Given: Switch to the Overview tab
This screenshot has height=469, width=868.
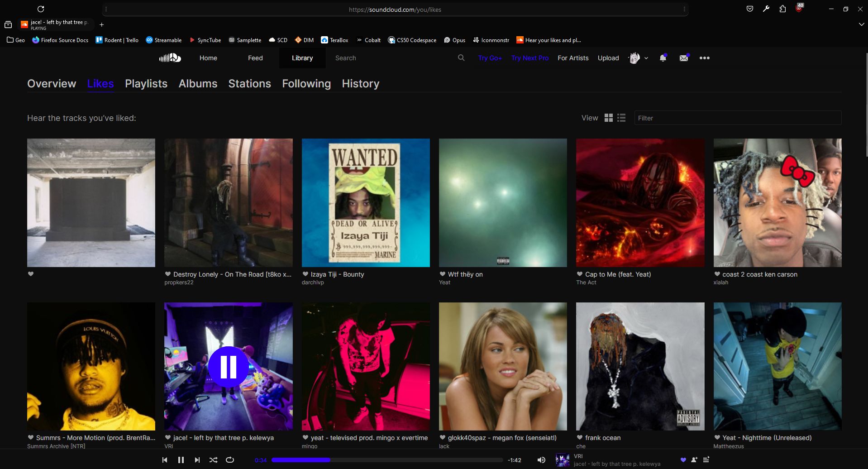Looking at the screenshot, I should pos(52,84).
